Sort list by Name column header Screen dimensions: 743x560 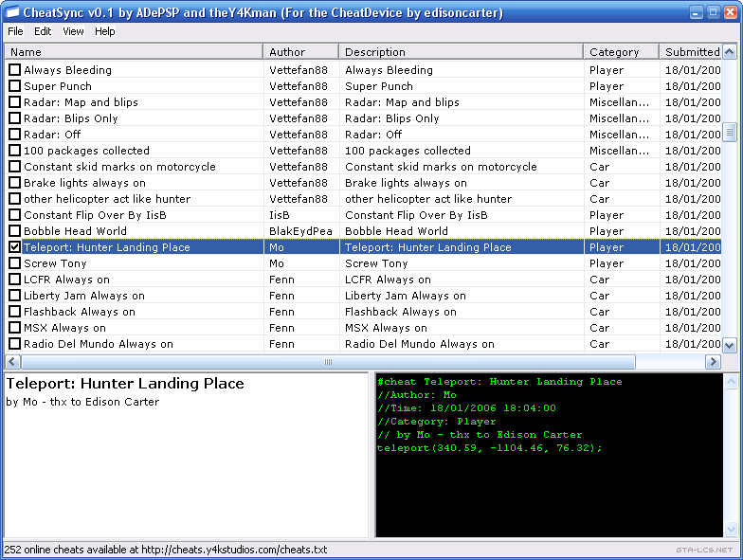click(135, 52)
